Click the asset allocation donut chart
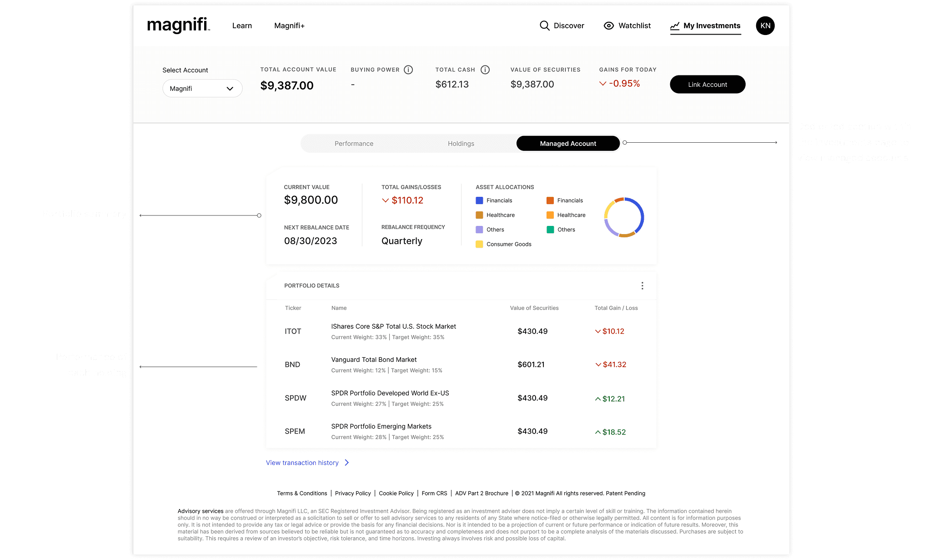 pyautogui.click(x=624, y=217)
